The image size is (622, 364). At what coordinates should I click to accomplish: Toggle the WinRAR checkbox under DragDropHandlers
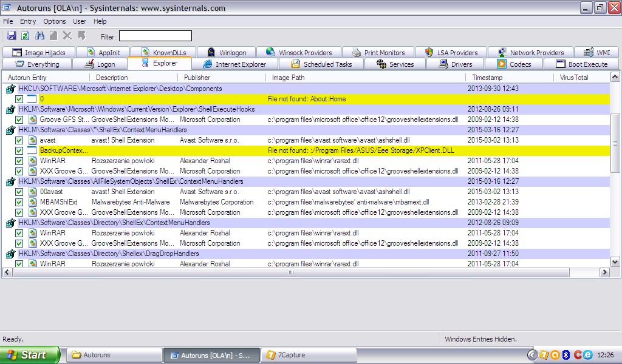pyautogui.click(x=19, y=263)
